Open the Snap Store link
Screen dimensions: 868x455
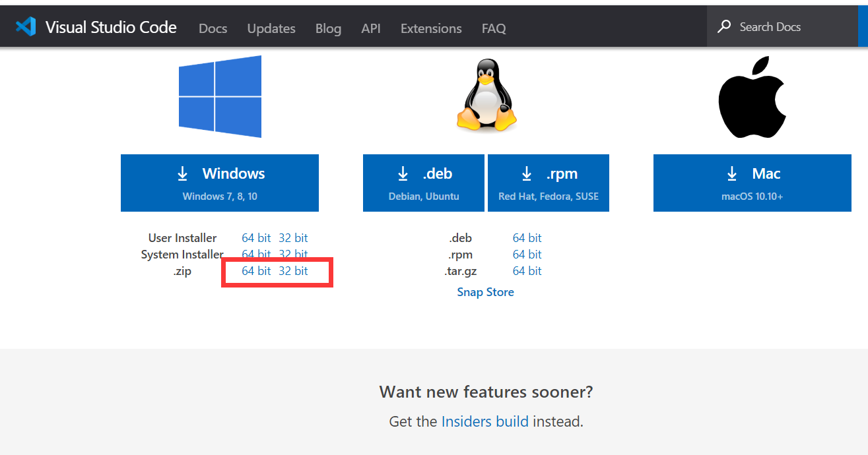pyautogui.click(x=485, y=292)
